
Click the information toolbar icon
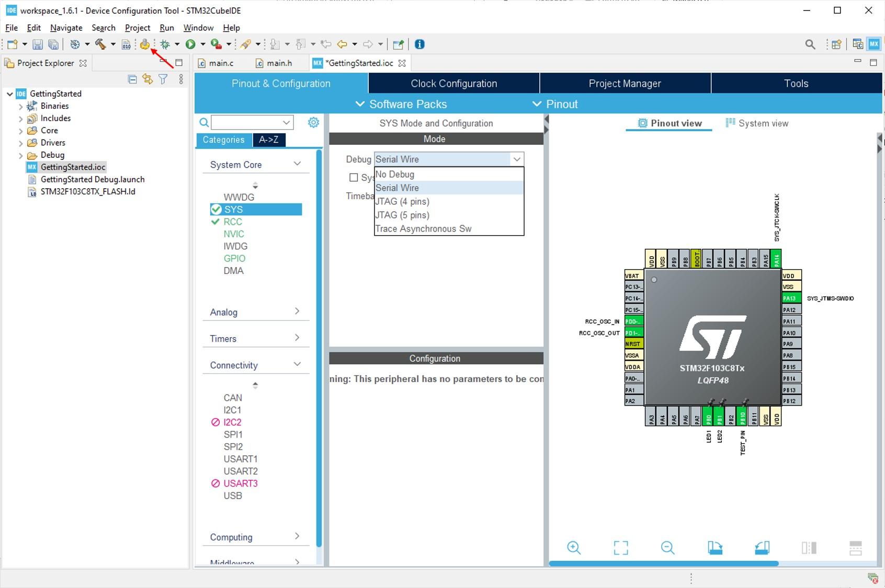click(x=419, y=44)
